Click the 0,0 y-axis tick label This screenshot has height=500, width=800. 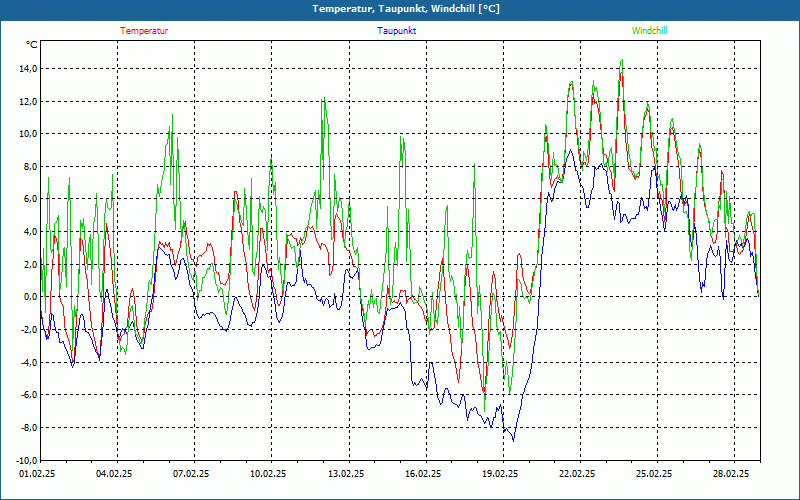29,297
